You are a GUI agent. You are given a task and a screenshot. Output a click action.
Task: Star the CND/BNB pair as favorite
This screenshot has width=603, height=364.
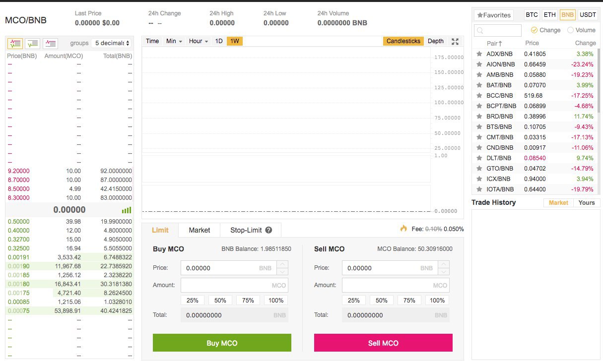point(479,147)
